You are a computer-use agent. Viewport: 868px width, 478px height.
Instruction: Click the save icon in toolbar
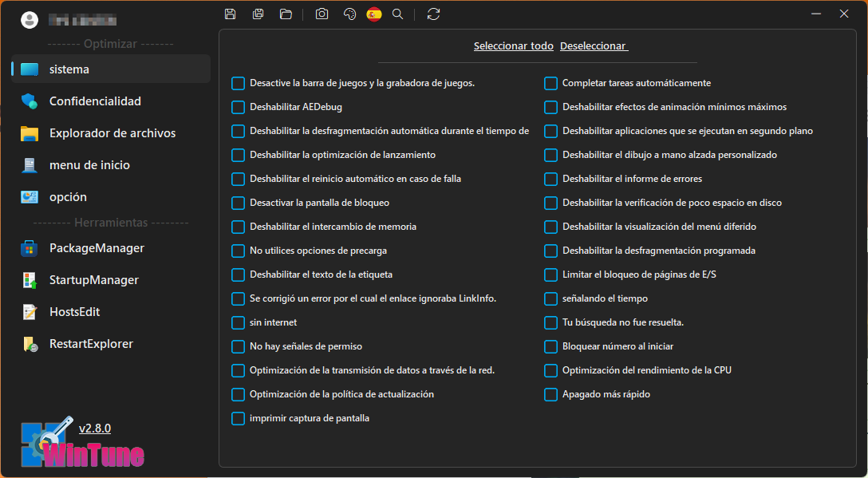(231, 14)
